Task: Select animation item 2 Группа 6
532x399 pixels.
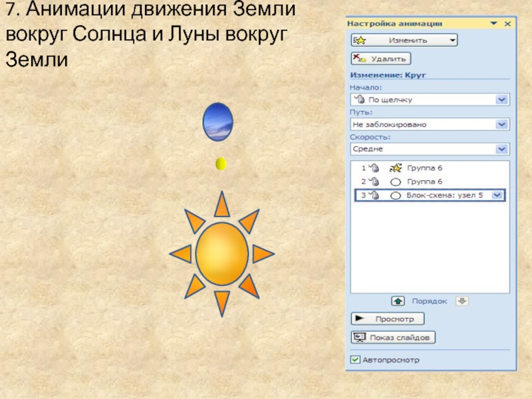Action: 430,182
